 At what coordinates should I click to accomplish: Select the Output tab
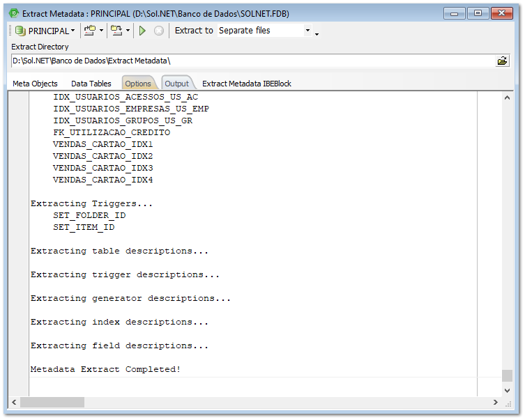[177, 84]
